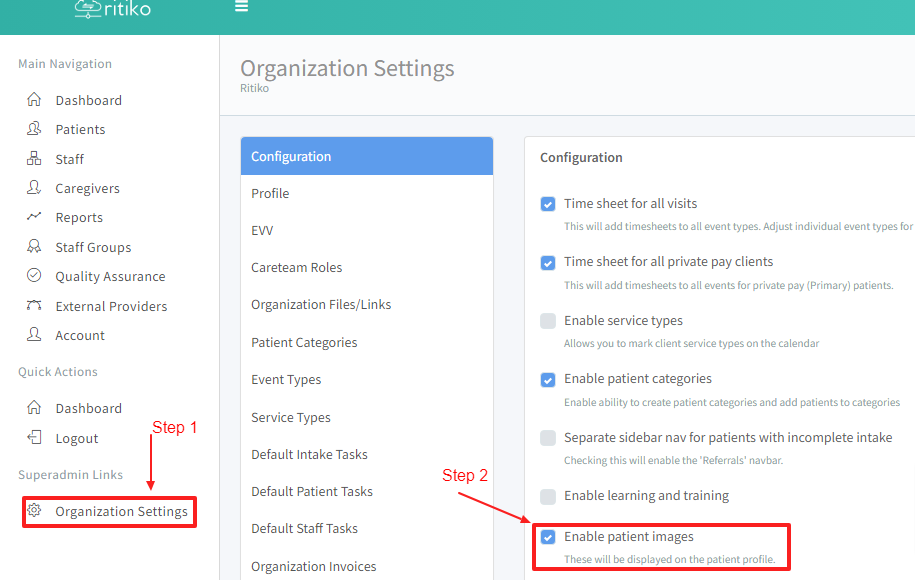Viewport: 915px width, 580px height.
Task: Go to Dashboard in Main Navigation
Action: [88, 100]
